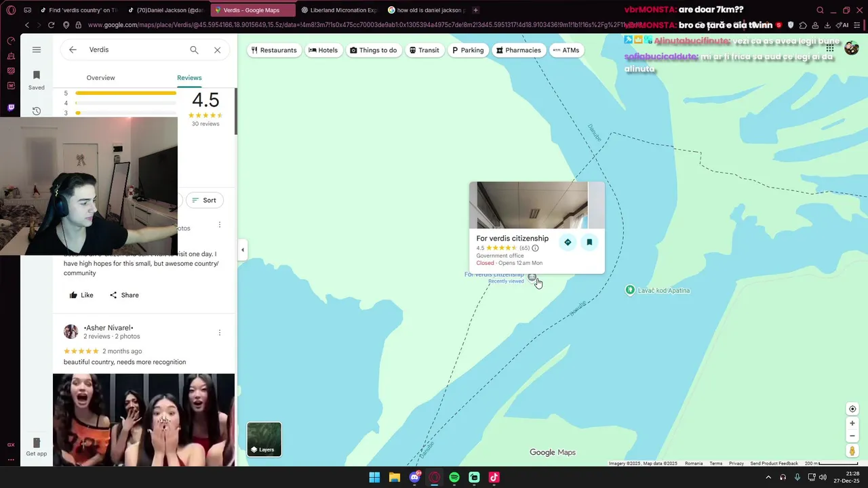Image resolution: width=868 pixels, height=488 pixels.
Task: Open the Recents history icon in sidebar
Action: pyautogui.click(x=37, y=110)
